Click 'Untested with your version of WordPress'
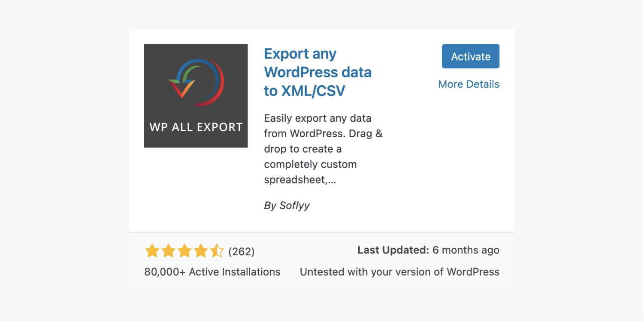The image size is (644, 322). point(399,272)
